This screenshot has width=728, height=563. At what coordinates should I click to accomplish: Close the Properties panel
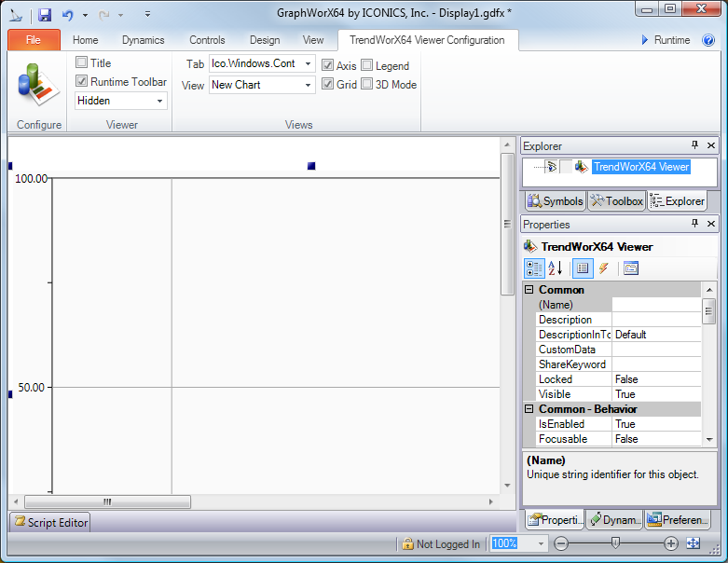click(x=711, y=224)
